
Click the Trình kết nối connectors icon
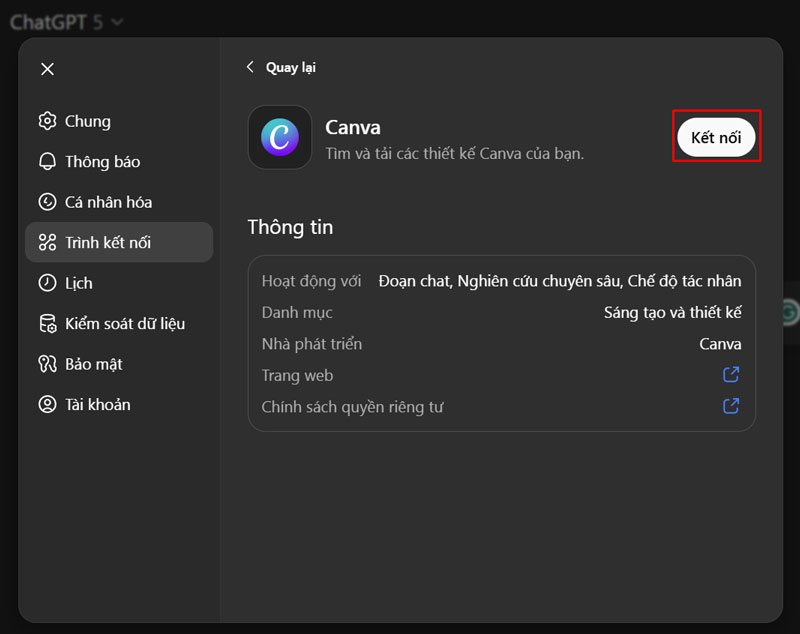click(47, 243)
